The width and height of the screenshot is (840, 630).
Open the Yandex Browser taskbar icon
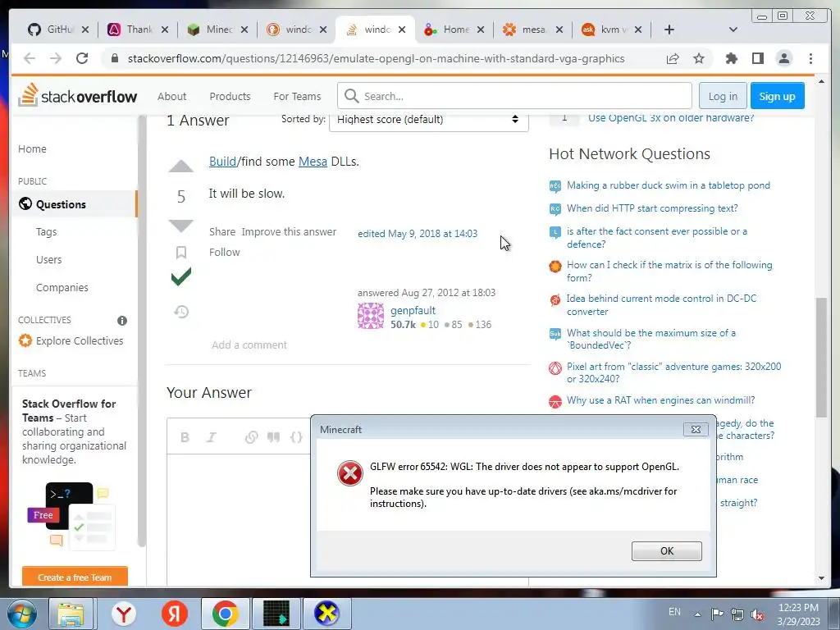point(124,614)
